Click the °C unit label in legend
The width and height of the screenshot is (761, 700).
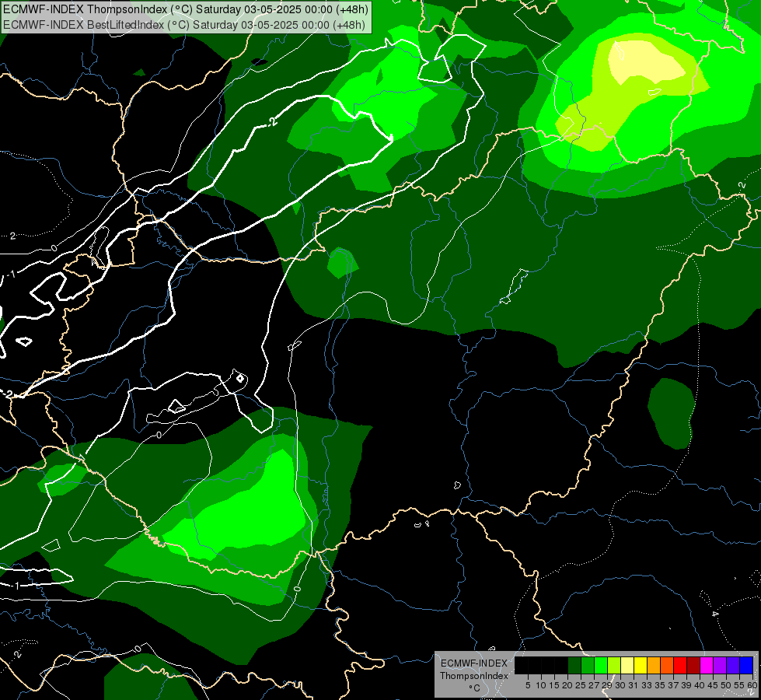click(474, 688)
